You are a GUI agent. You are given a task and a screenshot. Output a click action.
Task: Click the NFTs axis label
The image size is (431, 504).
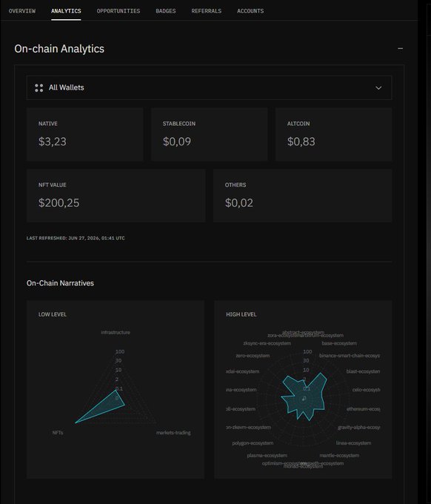pos(58,433)
